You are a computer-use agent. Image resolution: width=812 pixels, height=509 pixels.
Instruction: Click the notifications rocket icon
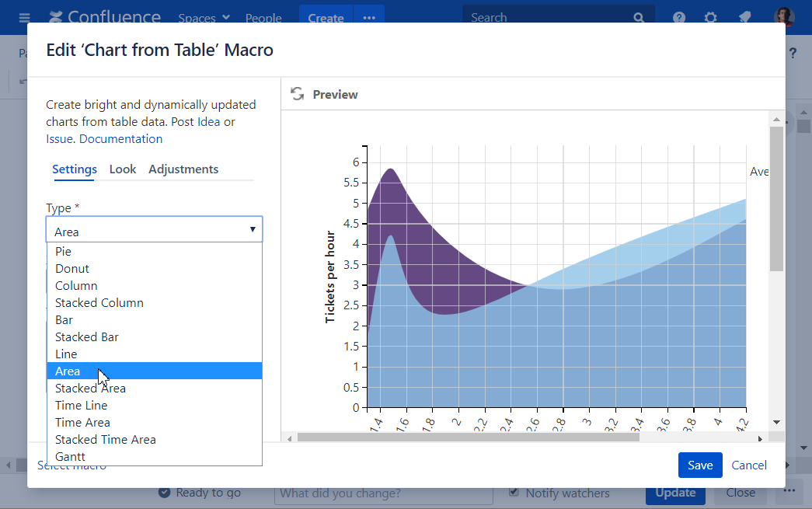click(x=744, y=17)
